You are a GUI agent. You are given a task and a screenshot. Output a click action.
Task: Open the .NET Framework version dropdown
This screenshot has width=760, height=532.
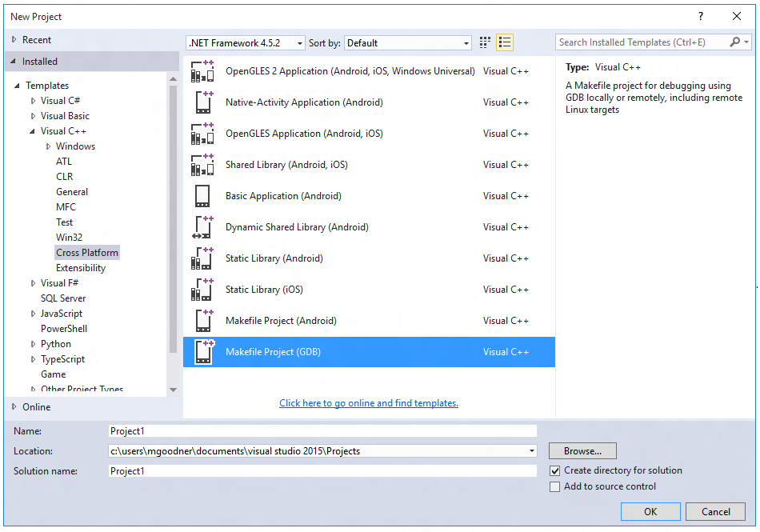click(x=245, y=43)
